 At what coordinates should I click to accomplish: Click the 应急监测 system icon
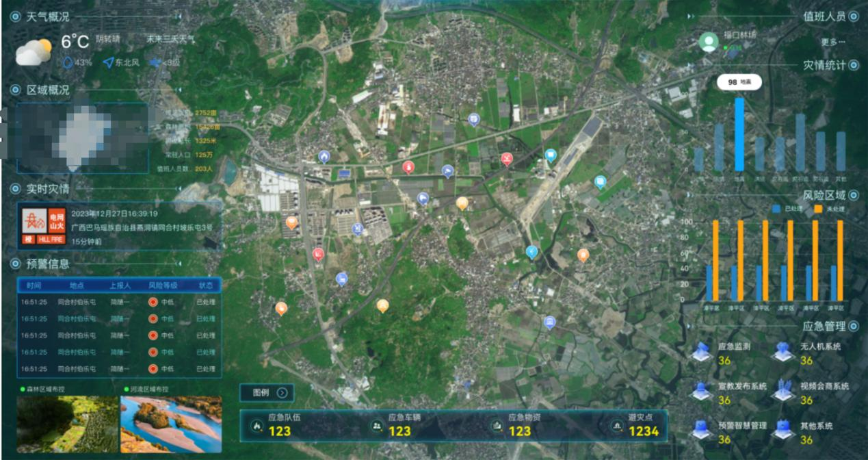700,353
